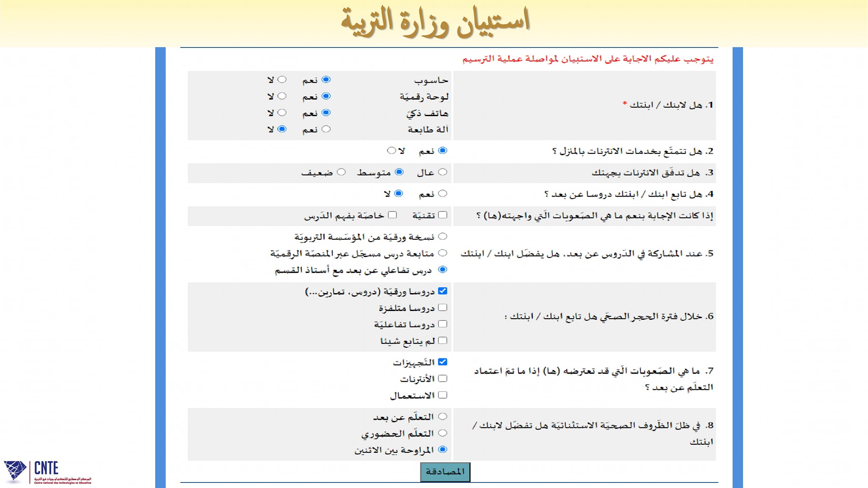This screenshot has width=868, height=488.
Task: Click question 6 label about الحجر الصحّي
Action: tap(609, 316)
